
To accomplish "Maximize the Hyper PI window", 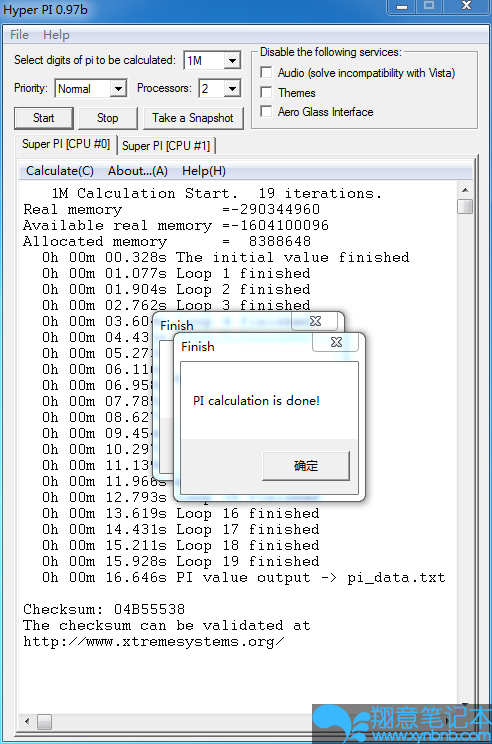I will (429, 6).
